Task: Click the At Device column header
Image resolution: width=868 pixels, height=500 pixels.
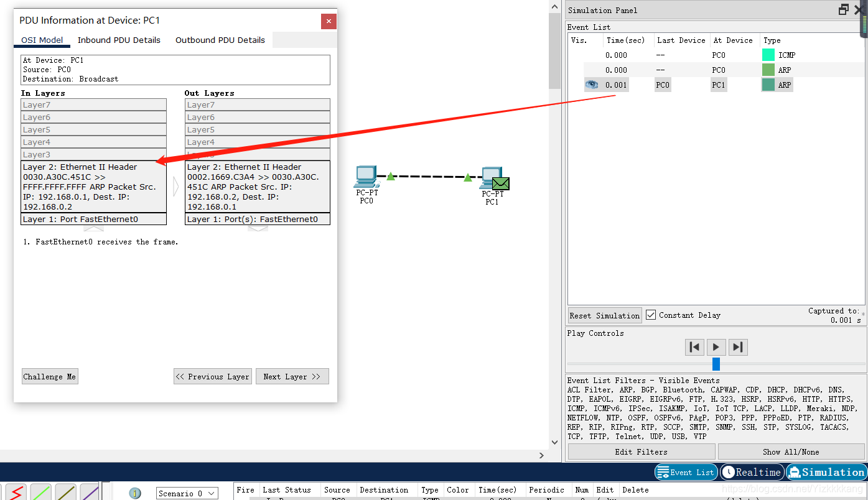Action: pyautogui.click(x=734, y=40)
